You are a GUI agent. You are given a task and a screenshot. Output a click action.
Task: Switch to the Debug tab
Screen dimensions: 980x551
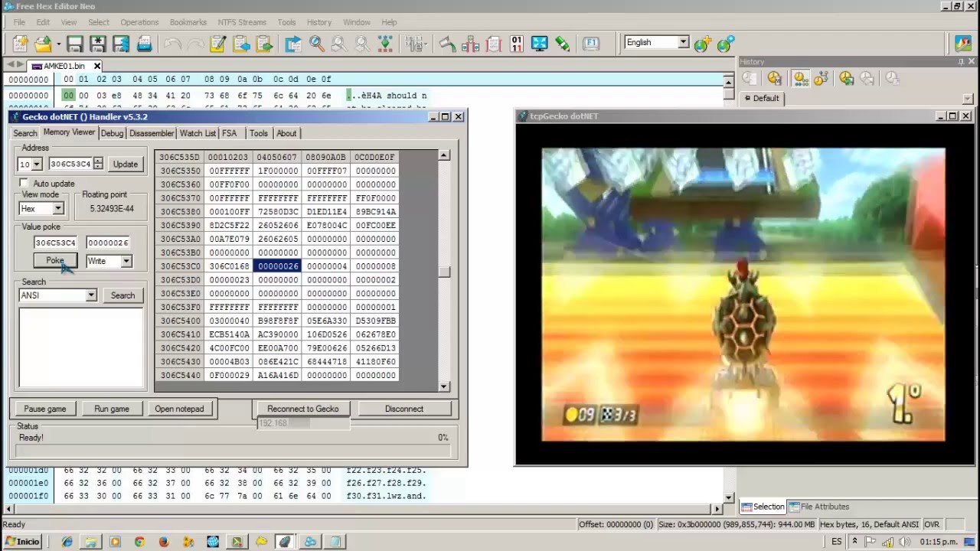pos(112,133)
